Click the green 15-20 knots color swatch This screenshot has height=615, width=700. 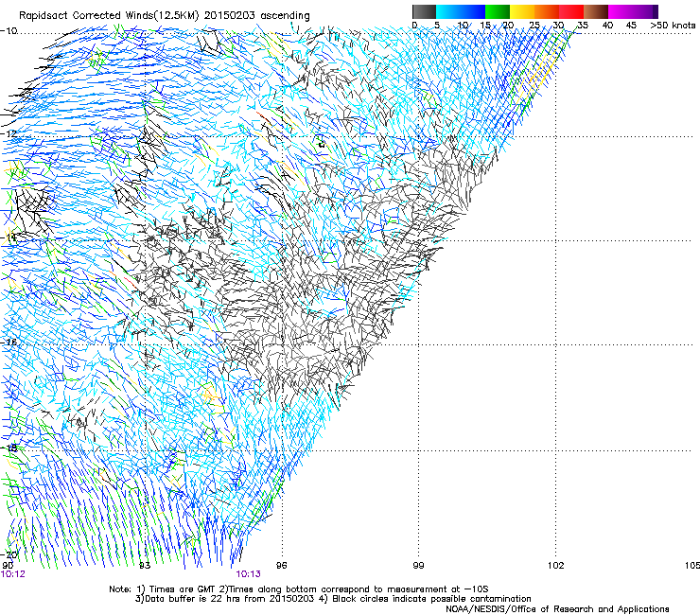click(498, 11)
